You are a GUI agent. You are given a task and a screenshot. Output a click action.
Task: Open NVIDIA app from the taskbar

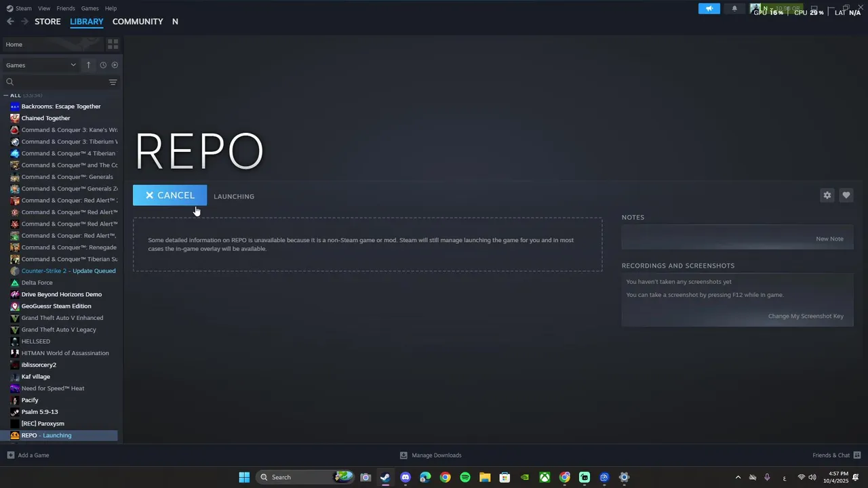pyautogui.click(x=525, y=477)
